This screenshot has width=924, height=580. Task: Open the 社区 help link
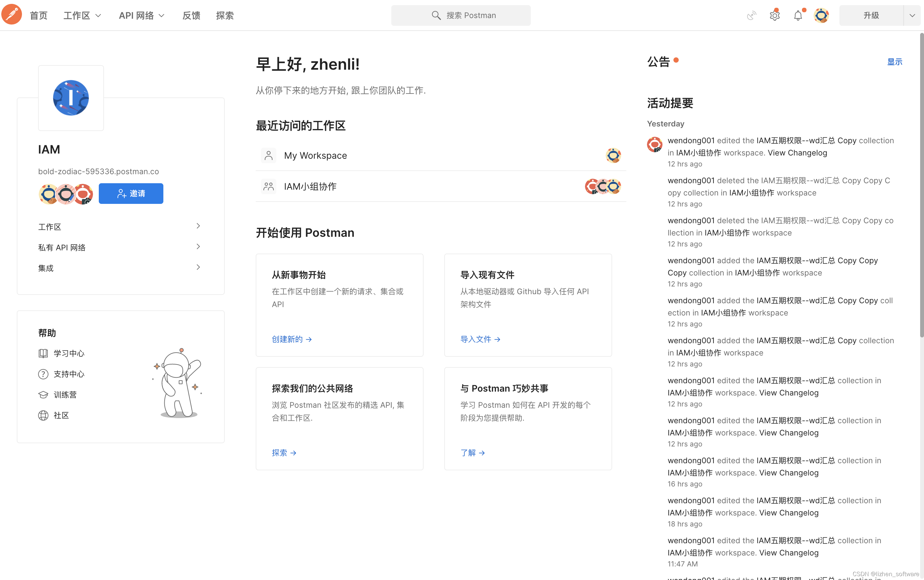[x=61, y=415]
